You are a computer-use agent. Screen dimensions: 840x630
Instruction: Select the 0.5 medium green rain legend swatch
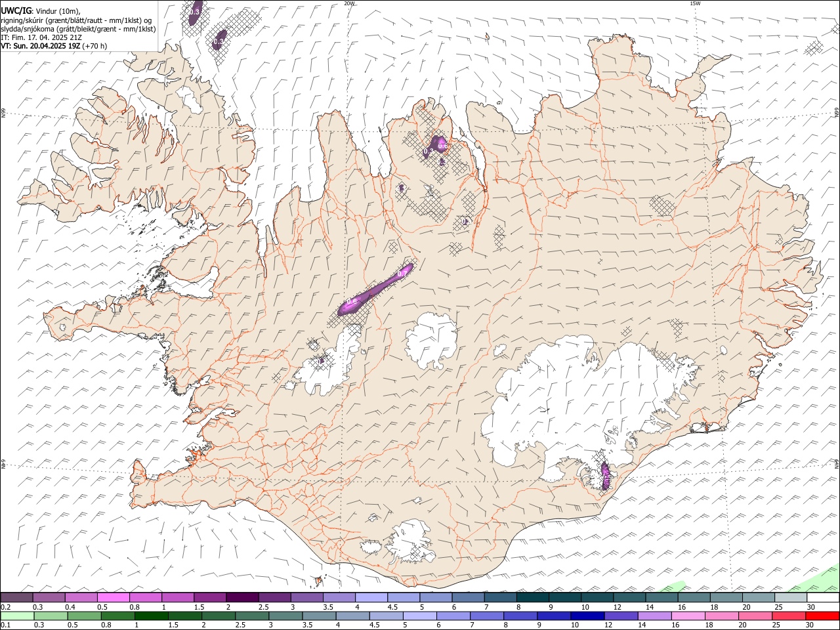(x=84, y=616)
